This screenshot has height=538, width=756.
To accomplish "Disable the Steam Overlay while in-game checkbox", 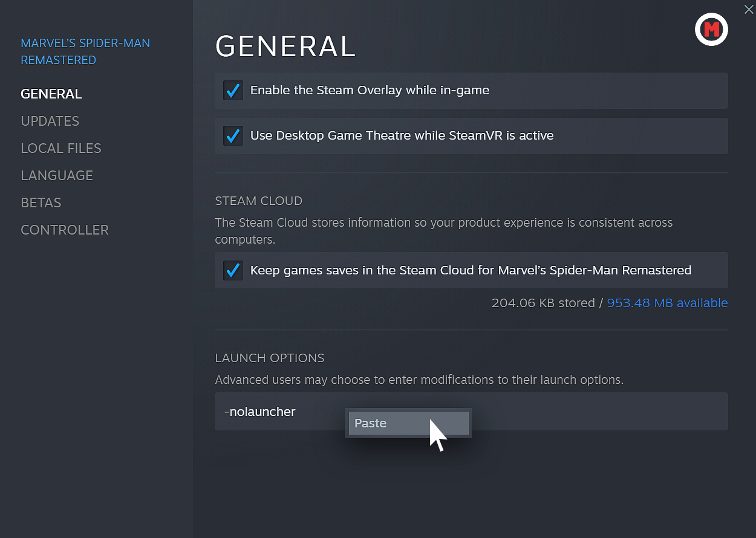I will pyautogui.click(x=233, y=91).
